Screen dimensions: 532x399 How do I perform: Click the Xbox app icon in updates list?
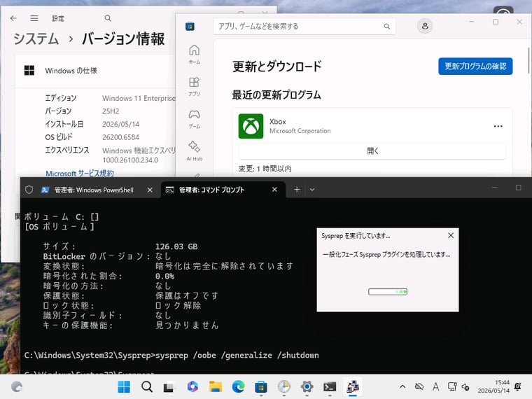(251, 126)
